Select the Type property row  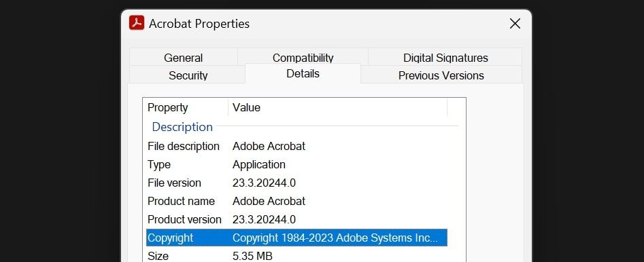pos(296,164)
